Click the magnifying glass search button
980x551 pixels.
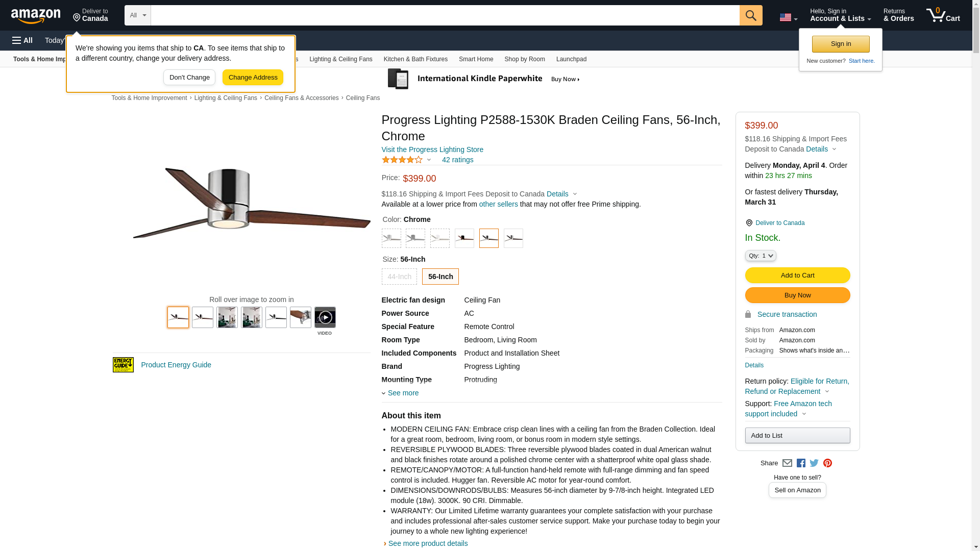click(x=750, y=15)
